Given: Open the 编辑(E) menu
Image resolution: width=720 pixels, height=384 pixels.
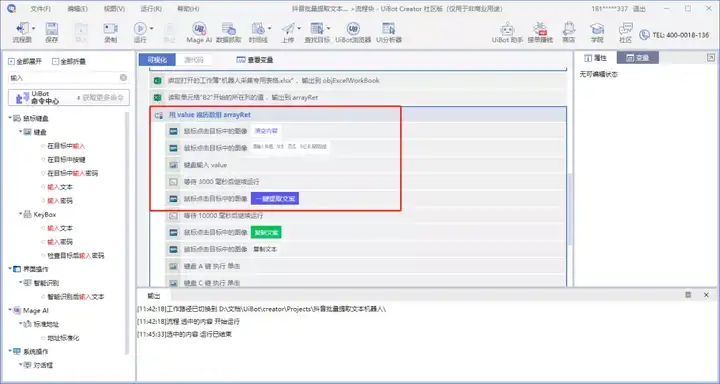Looking at the screenshot, I should (x=78, y=9).
